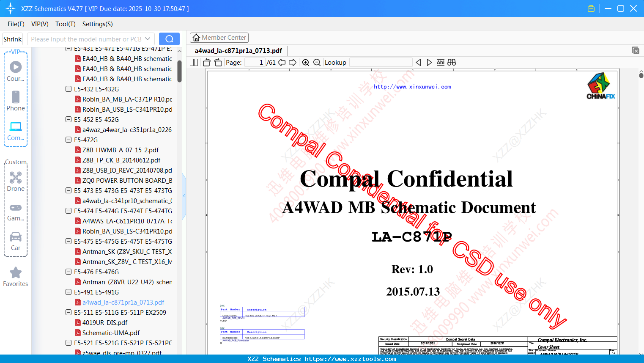
Task: Open Schematic-UMA.pdf
Action: tap(111, 333)
